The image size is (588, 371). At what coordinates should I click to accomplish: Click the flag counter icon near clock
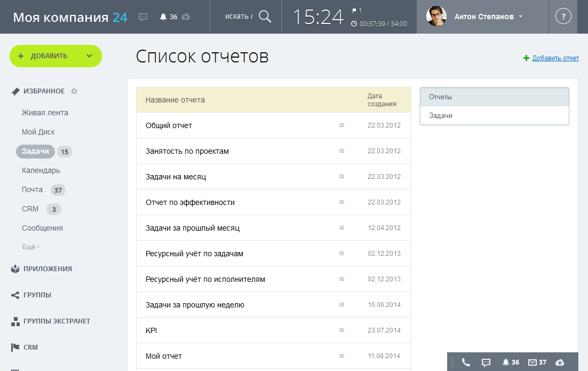[x=354, y=11]
